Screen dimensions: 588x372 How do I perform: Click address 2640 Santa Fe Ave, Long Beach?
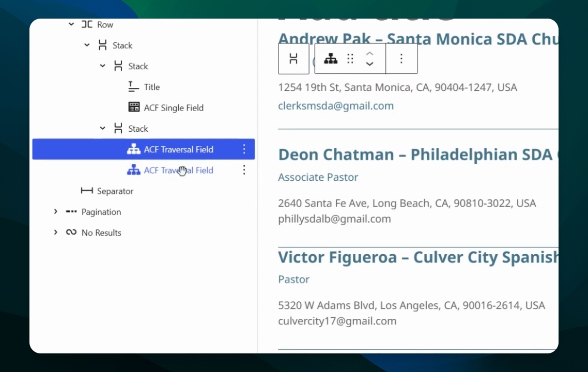pyautogui.click(x=407, y=203)
